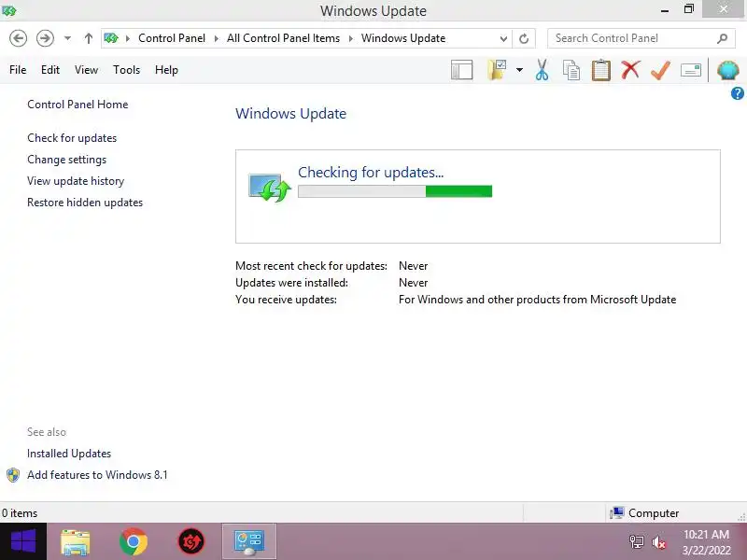Open the address bar history dropdown
Image resolution: width=747 pixels, height=560 pixels.
503,39
